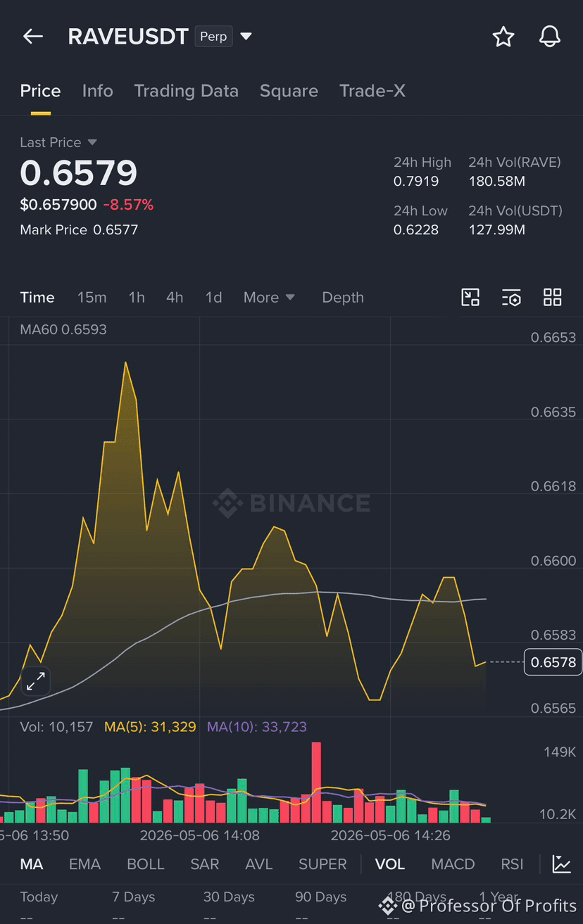Tap the large last price 0.6579

[79, 173]
